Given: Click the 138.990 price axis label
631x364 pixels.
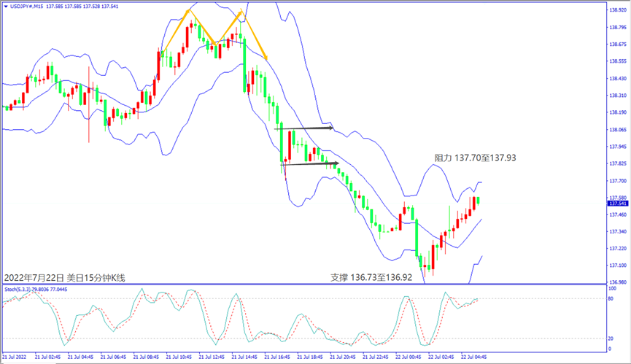Looking at the screenshot, I should click(x=617, y=10).
